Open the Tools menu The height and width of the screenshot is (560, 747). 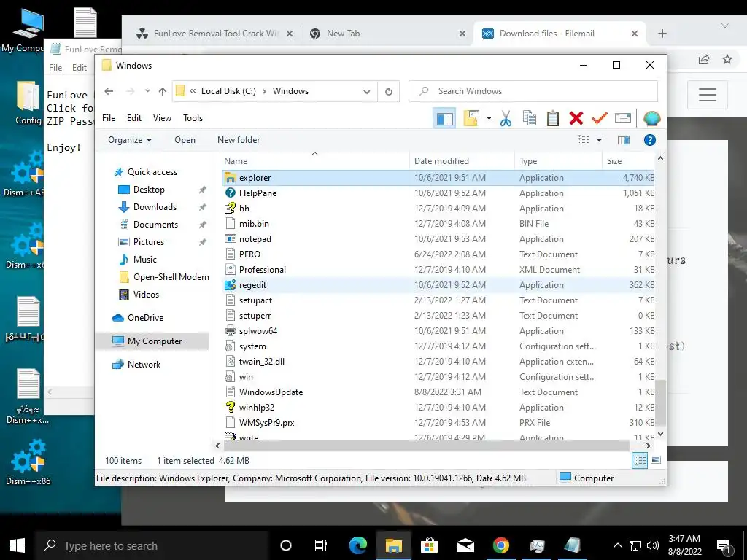click(x=193, y=118)
